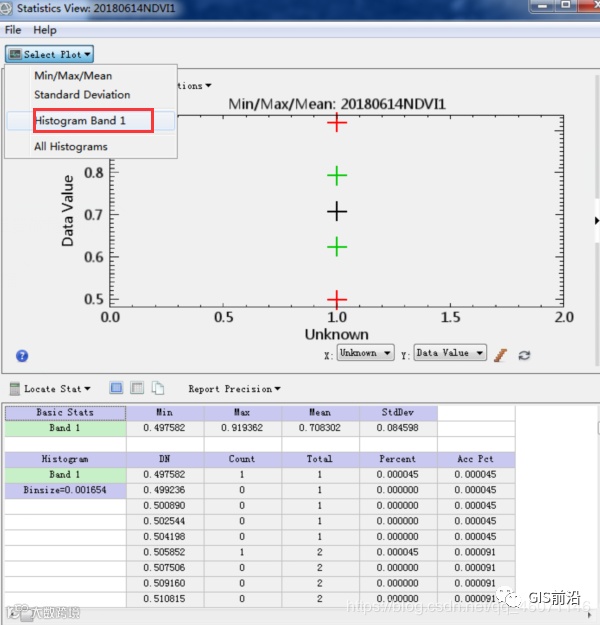Click the red minimum marker at plot bottom
The height and width of the screenshot is (625, 600).
point(337,299)
